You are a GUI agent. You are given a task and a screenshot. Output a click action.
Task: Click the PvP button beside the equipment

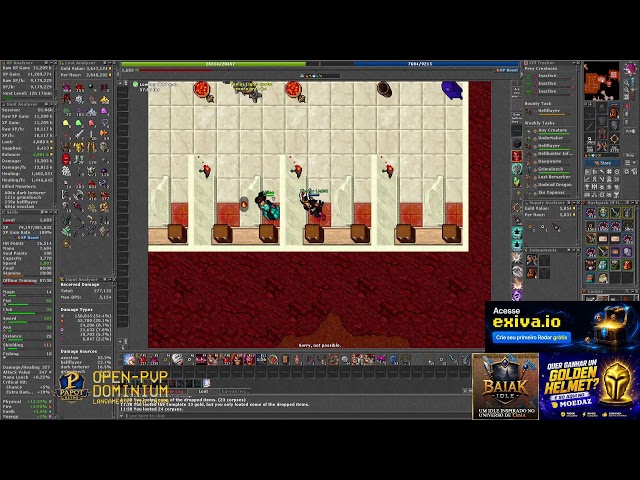pyautogui.click(x=630, y=131)
